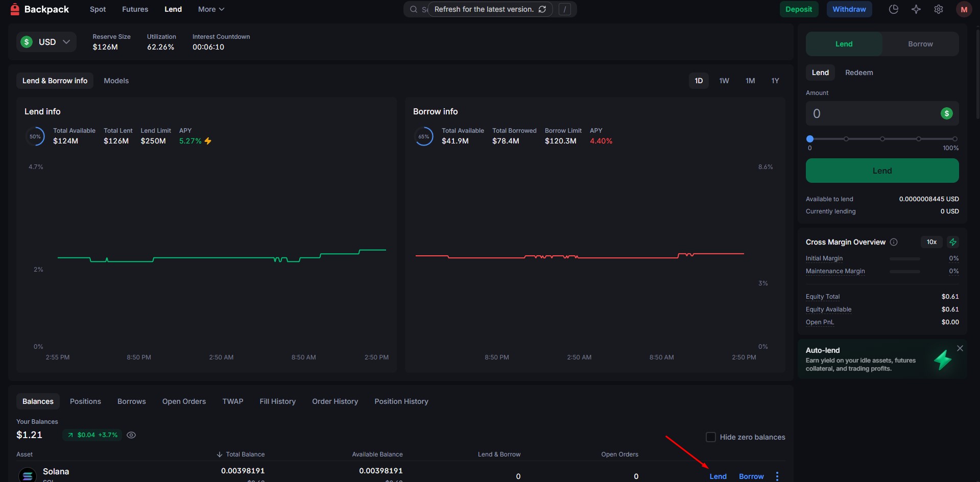Open the portfolio pie chart icon
The height and width of the screenshot is (482, 980).
pyautogui.click(x=893, y=9)
